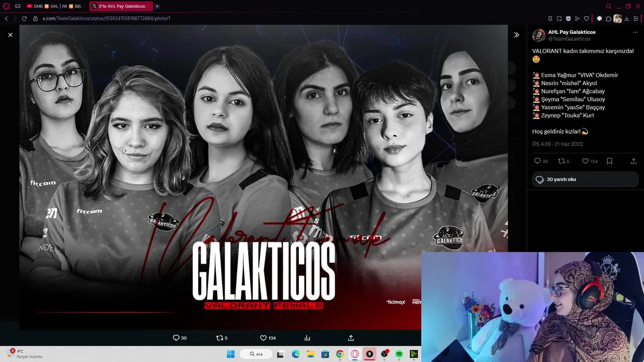Launch Google Chrome from the taskbar
644x362 pixels.
pos(340,354)
